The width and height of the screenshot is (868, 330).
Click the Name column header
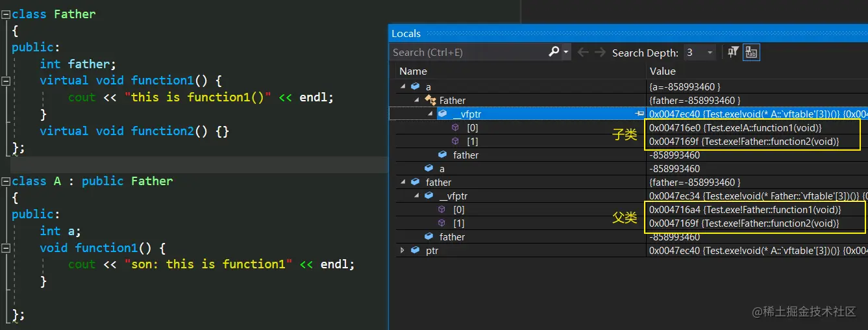pyautogui.click(x=413, y=71)
